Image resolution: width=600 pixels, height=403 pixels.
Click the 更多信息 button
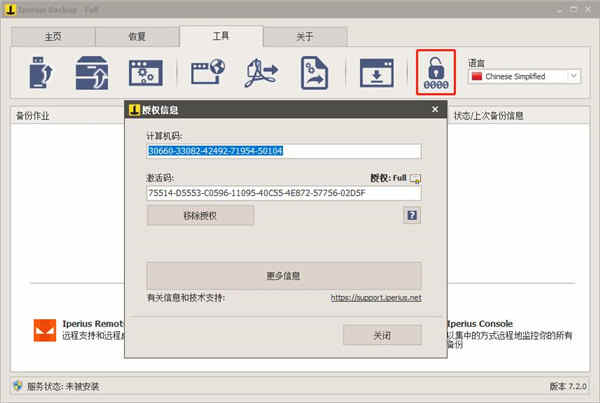click(284, 276)
